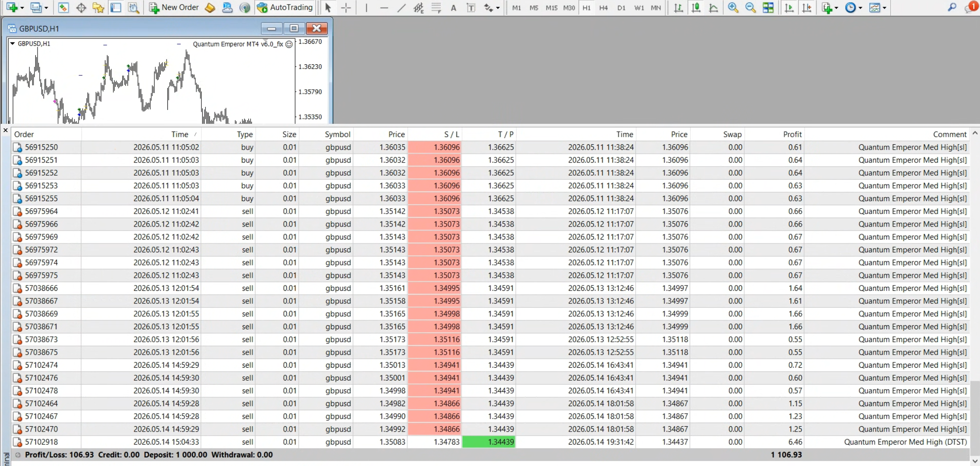Zoom in on the chart
This screenshot has width=980, height=466.
733,8
